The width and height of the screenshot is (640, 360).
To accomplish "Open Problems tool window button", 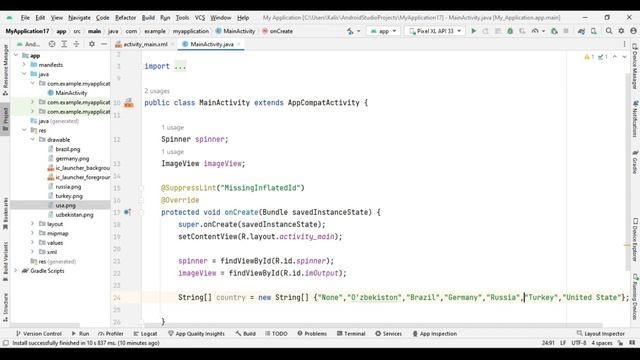I will click(x=312, y=333).
